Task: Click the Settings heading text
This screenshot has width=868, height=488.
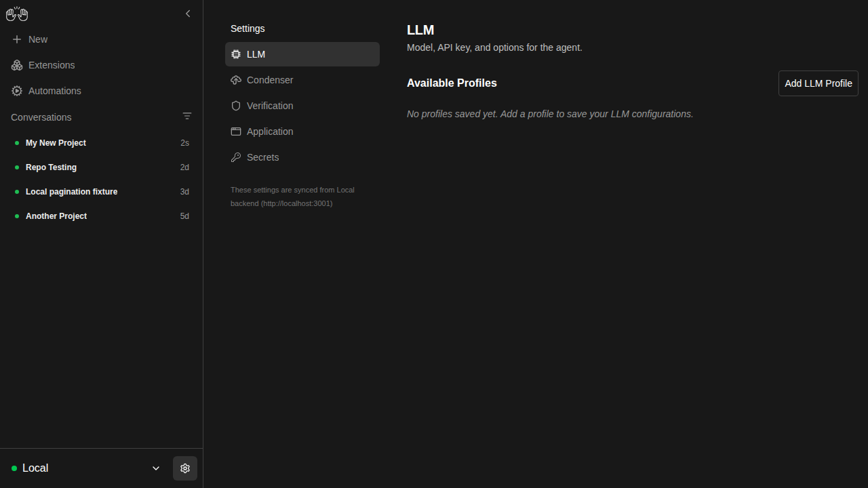Action: coord(248,28)
